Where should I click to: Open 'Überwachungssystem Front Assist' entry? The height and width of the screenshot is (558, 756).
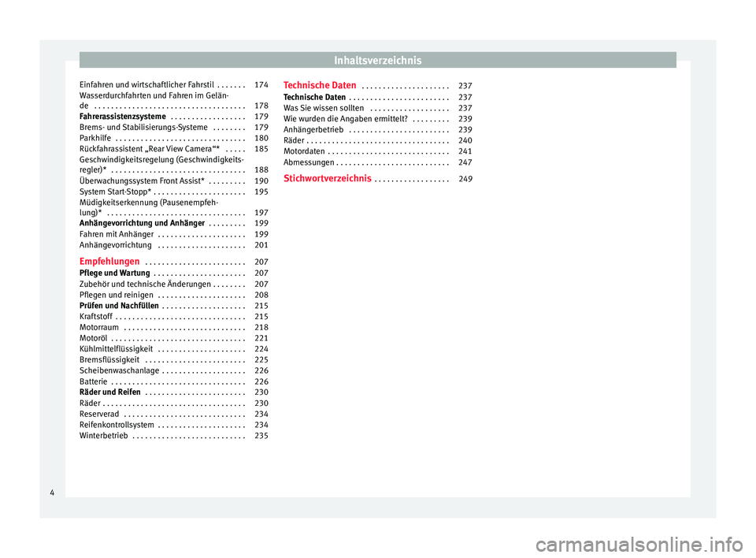[x=173, y=181]
